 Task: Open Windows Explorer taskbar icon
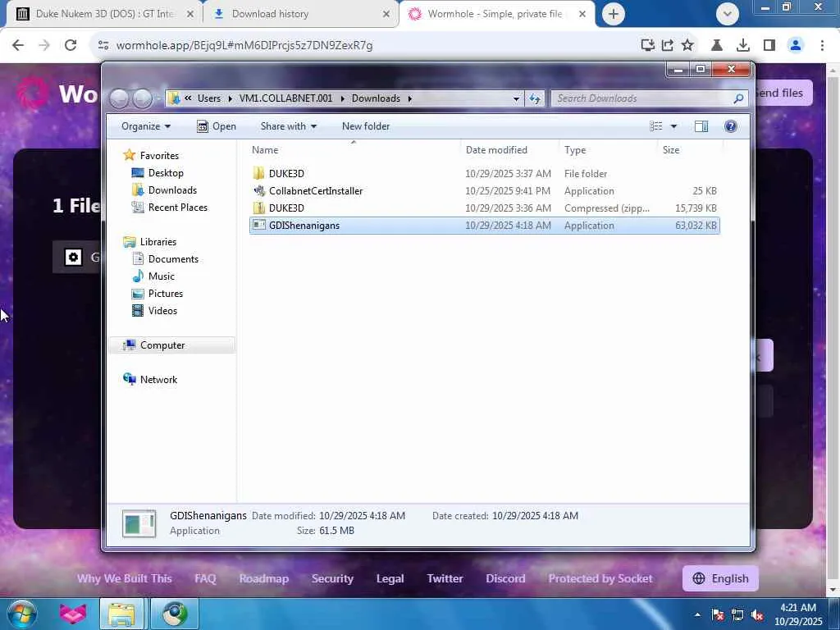121,614
